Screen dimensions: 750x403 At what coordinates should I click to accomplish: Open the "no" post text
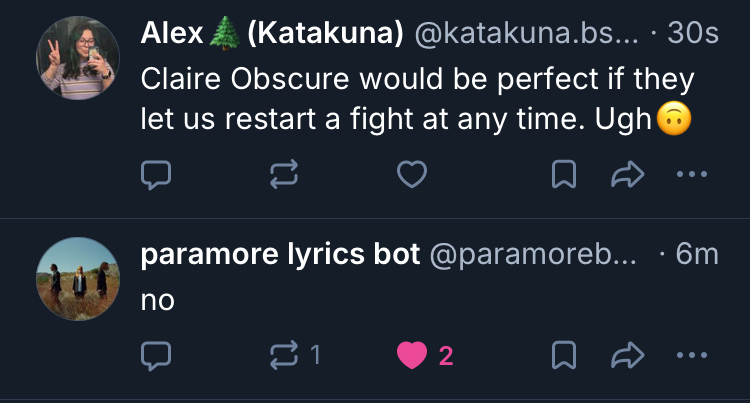pos(158,298)
